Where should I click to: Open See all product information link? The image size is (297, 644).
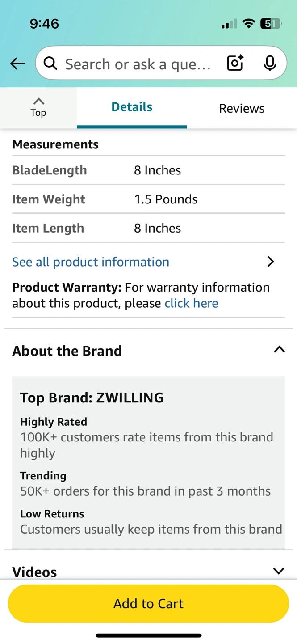point(91,262)
